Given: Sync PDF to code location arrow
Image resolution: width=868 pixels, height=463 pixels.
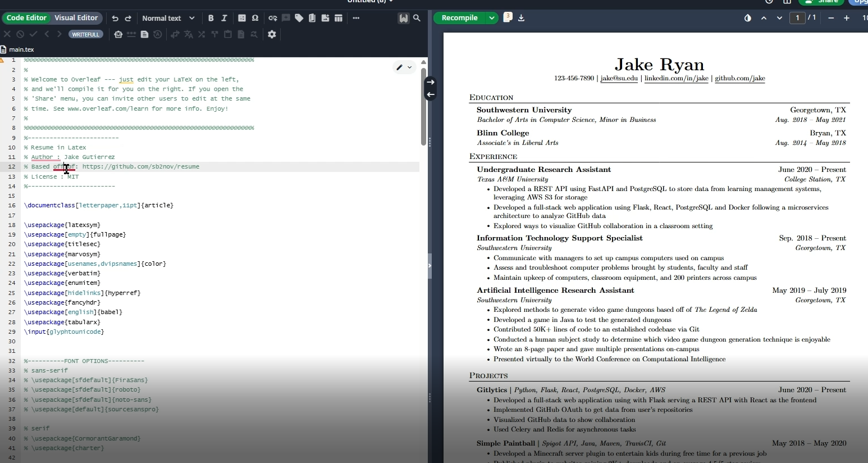Looking at the screenshot, I should 430,94.
